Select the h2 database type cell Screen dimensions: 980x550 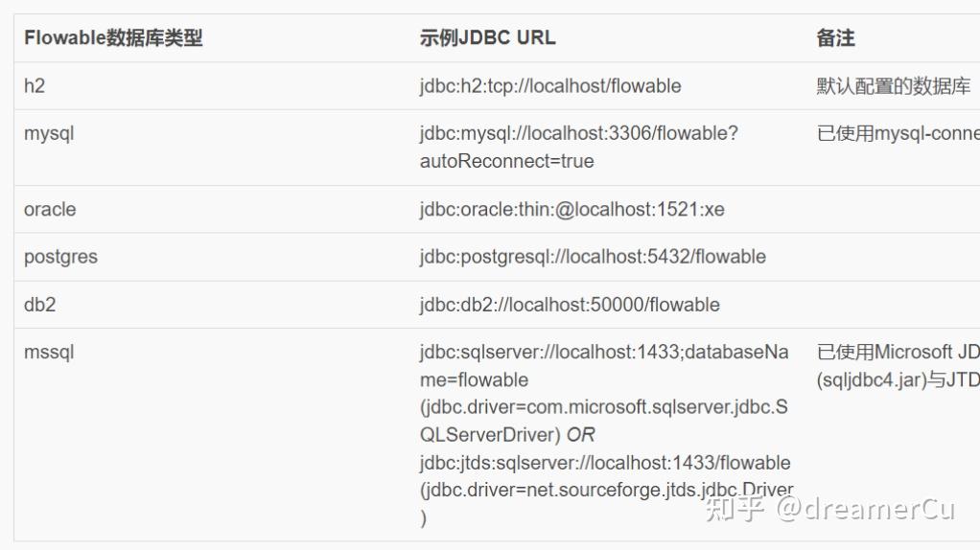click(x=35, y=86)
